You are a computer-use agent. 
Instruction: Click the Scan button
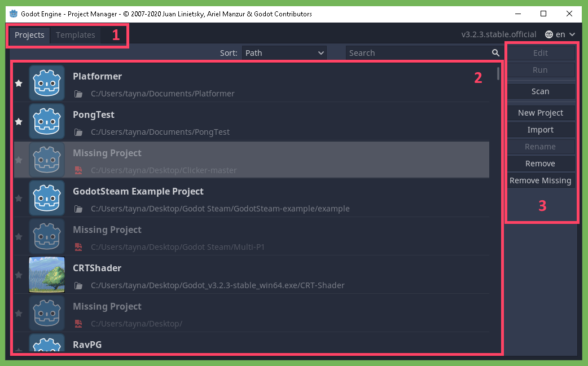541,91
